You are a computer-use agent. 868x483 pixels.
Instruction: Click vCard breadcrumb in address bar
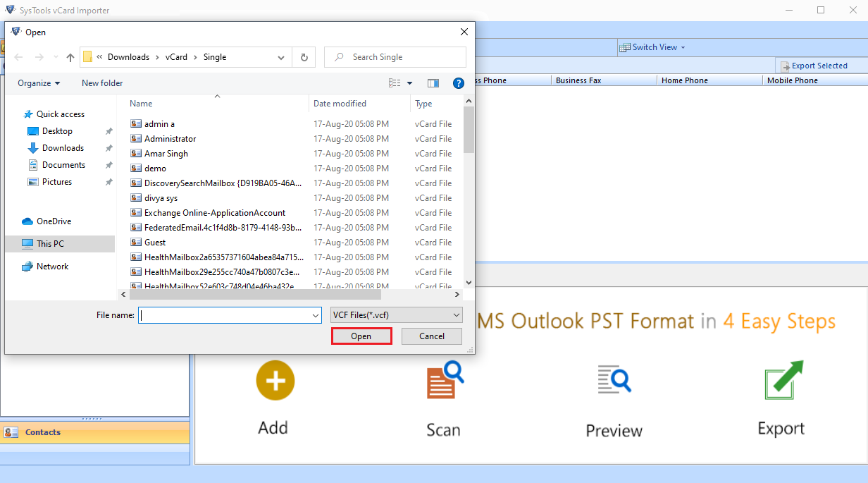176,57
